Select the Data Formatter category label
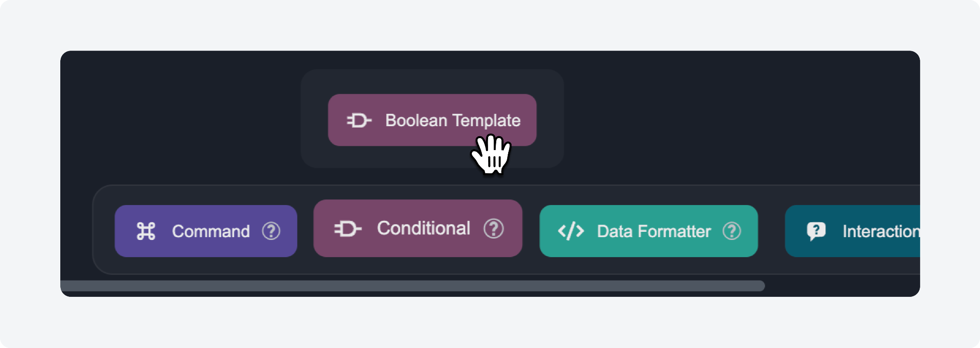980x348 pixels. (654, 231)
